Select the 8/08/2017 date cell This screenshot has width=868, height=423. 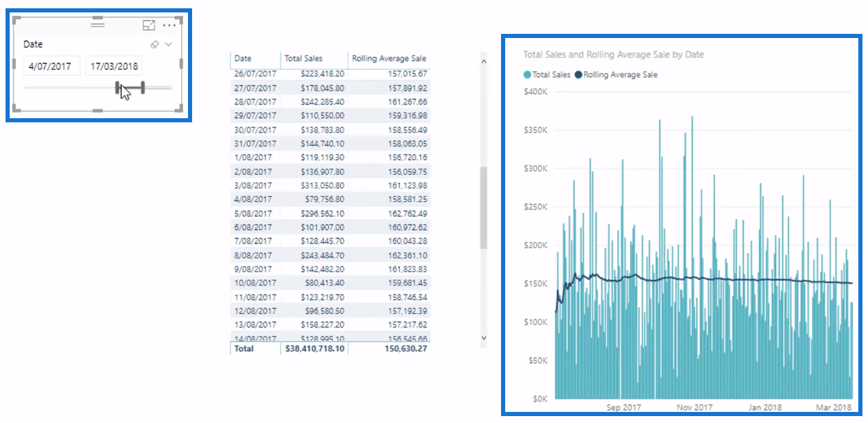coord(253,255)
